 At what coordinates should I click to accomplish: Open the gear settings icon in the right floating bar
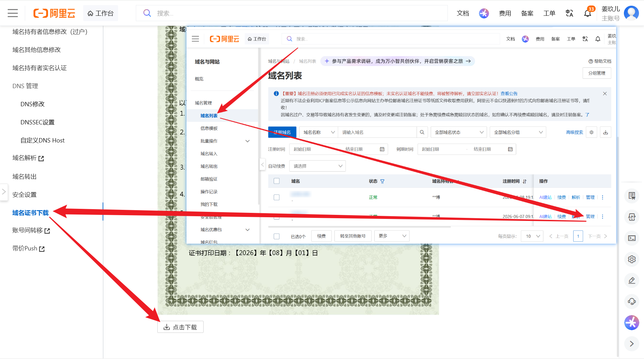pos(632,259)
